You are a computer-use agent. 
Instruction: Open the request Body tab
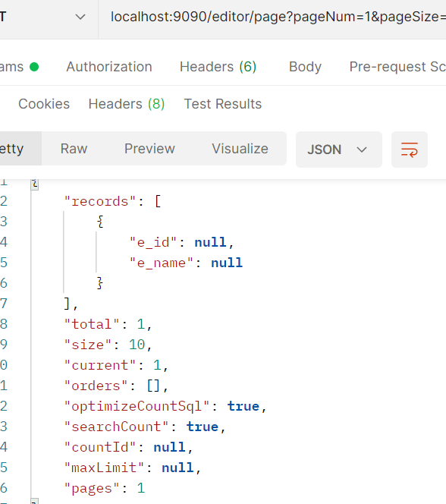pyautogui.click(x=305, y=67)
